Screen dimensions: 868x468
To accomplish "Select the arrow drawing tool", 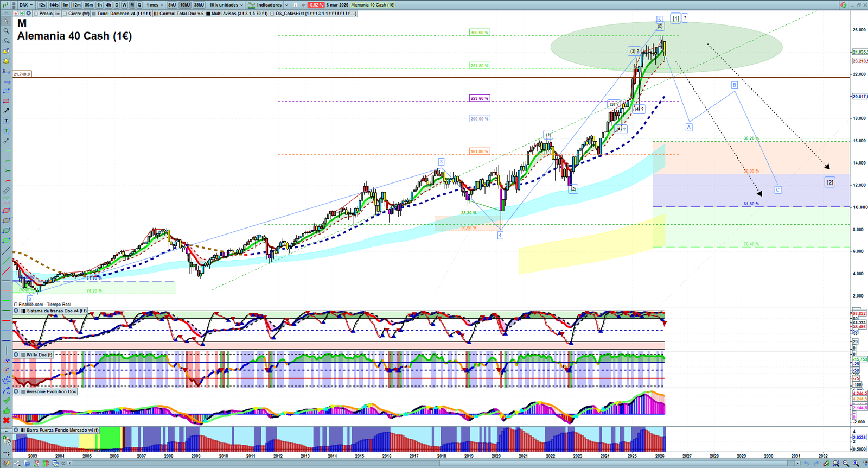I will 7,111.
